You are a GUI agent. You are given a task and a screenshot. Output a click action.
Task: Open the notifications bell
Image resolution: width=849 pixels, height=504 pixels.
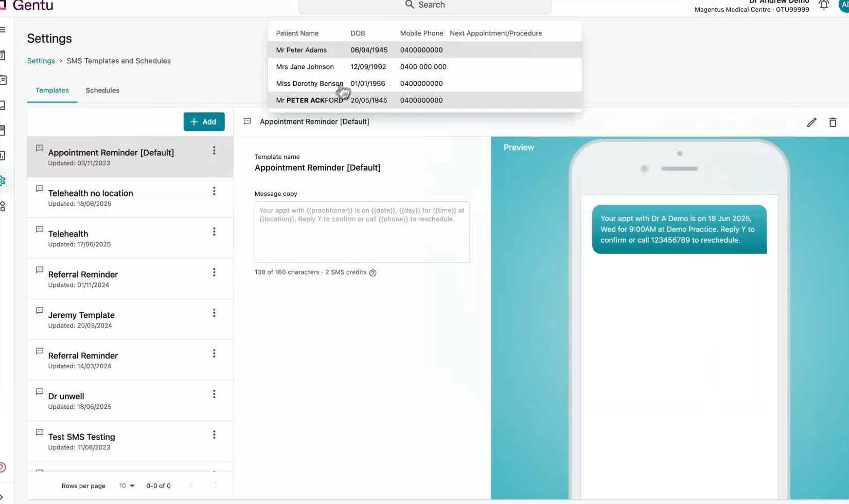[824, 5]
